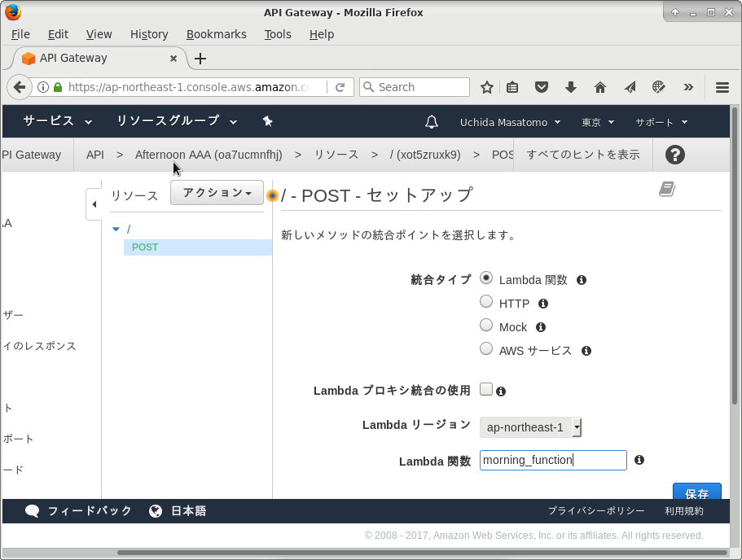Viewport: 742px width, 560px height.
Task: Click the globe toolbar icon
Action: [x=659, y=87]
